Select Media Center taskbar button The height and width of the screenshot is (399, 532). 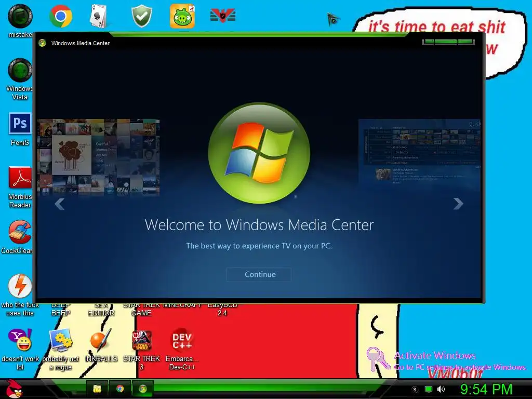pos(142,389)
